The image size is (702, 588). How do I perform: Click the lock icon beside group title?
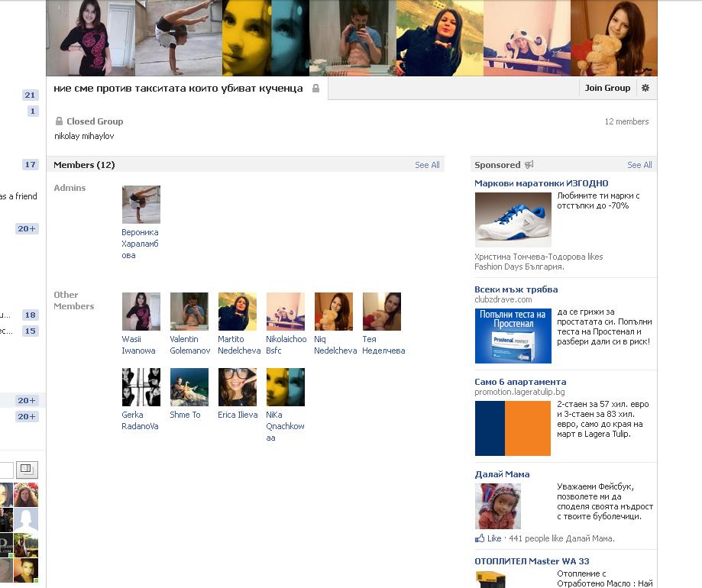pos(315,89)
